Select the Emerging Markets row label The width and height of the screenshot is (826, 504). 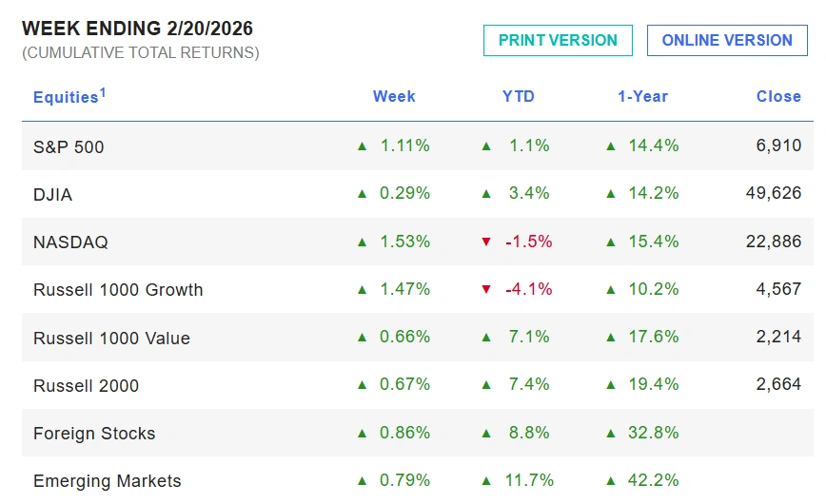coord(107,481)
